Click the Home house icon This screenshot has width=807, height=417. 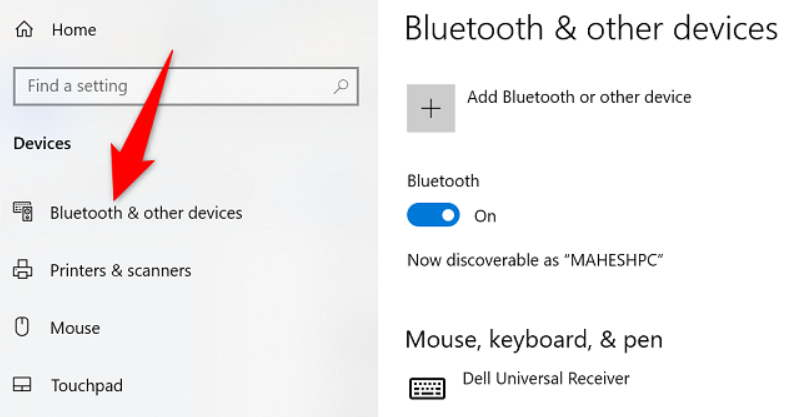click(22, 30)
